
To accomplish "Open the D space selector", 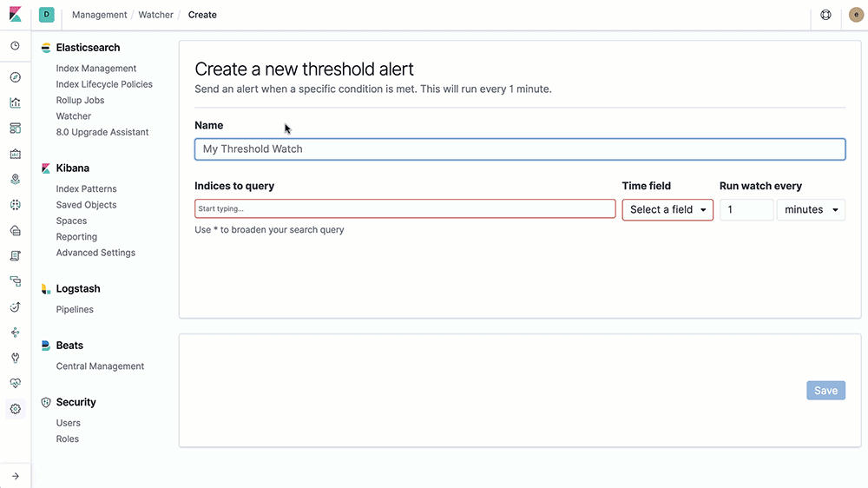I will [47, 15].
